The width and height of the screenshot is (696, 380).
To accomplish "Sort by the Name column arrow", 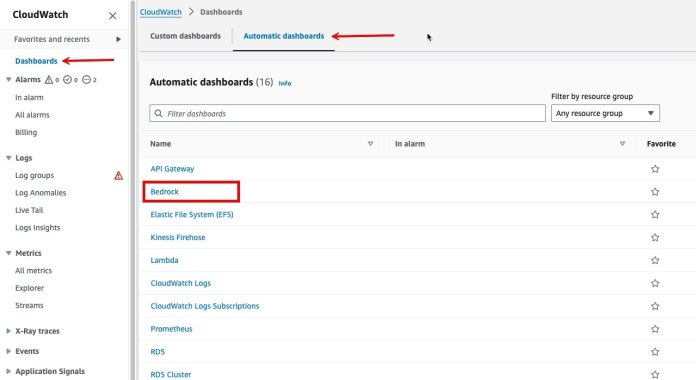I will 370,143.
